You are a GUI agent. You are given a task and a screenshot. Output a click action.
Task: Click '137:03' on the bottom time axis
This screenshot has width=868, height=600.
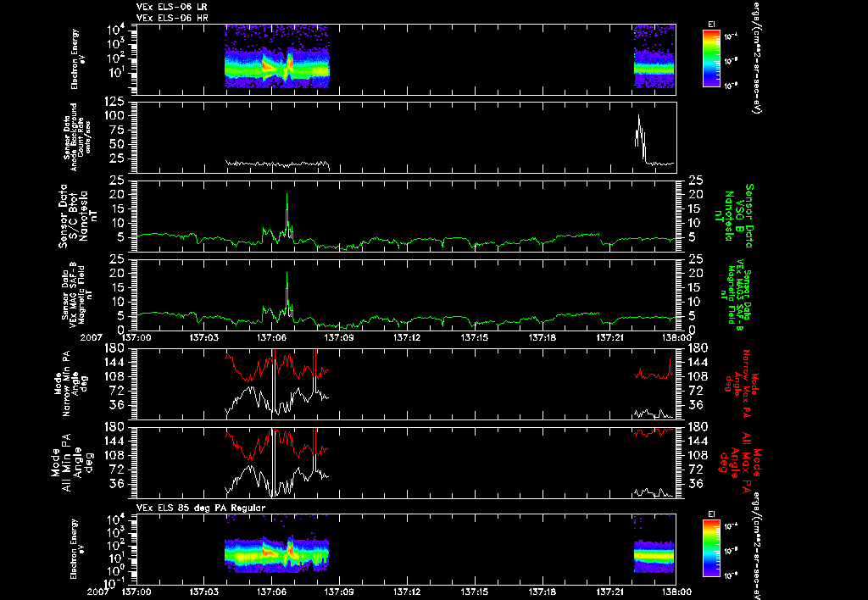point(203,592)
